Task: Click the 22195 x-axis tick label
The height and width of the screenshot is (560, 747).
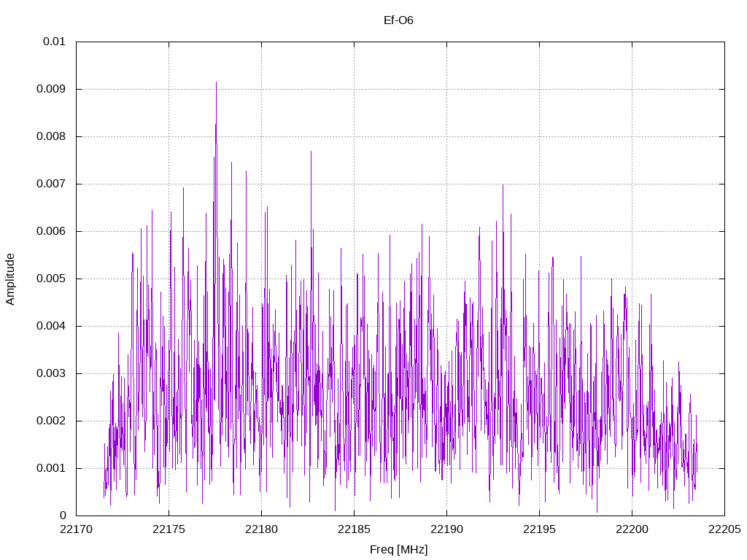Action: click(539, 529)
